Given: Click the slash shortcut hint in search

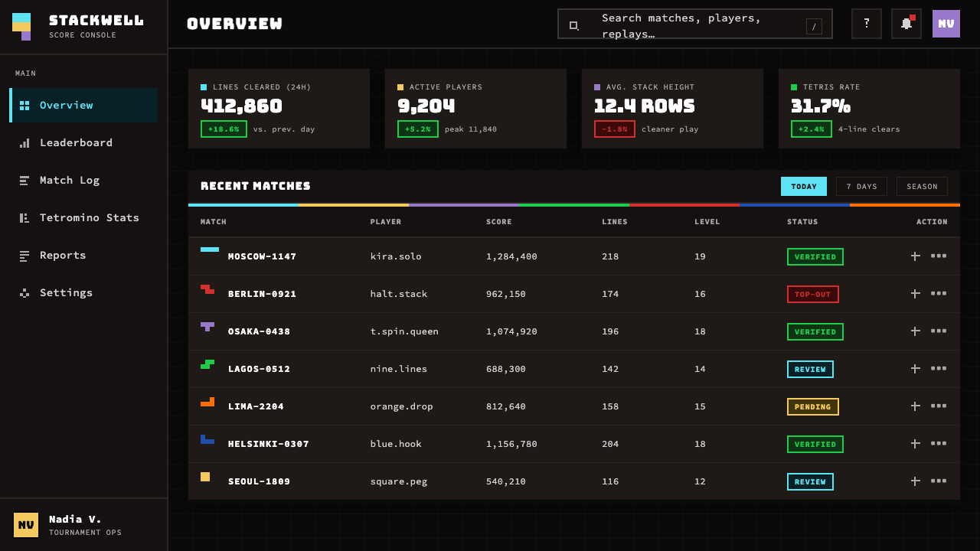Looking at the screenshot, I should (x=814, y=27).
